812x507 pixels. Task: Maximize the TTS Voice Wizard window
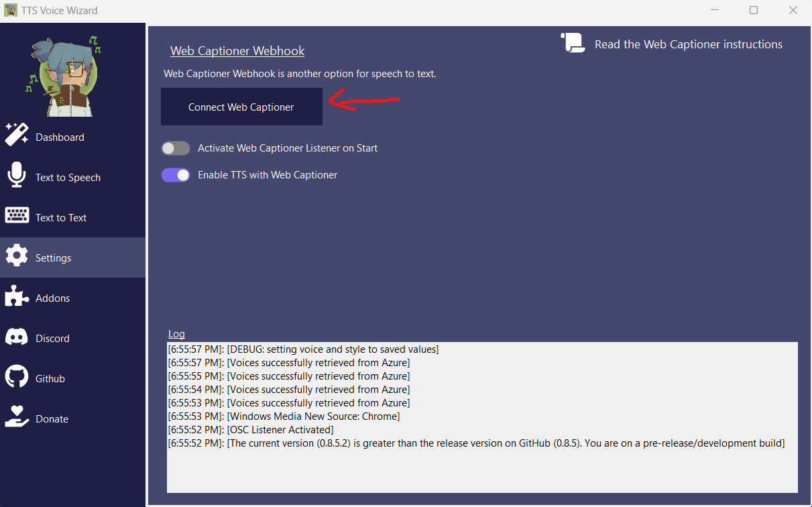[x=754, y=10]
